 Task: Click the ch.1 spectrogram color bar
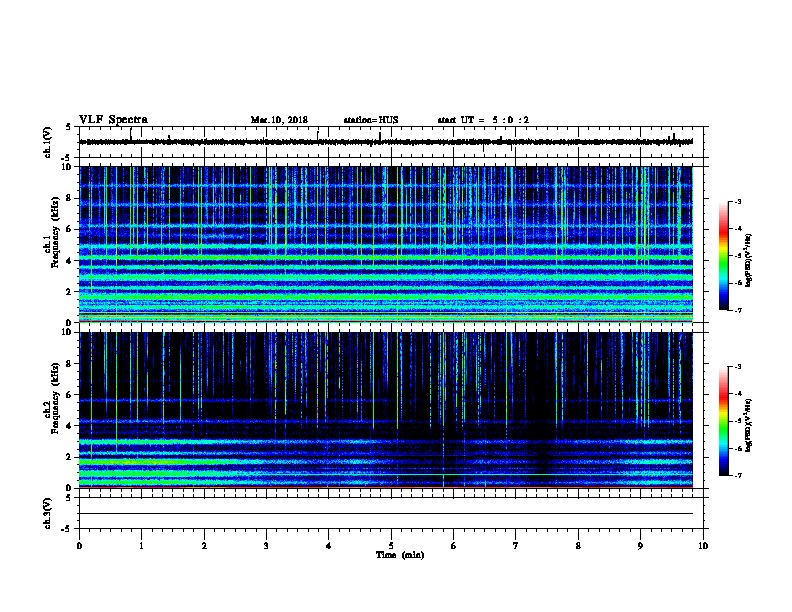pyautogui.click(x=724, y=256)
